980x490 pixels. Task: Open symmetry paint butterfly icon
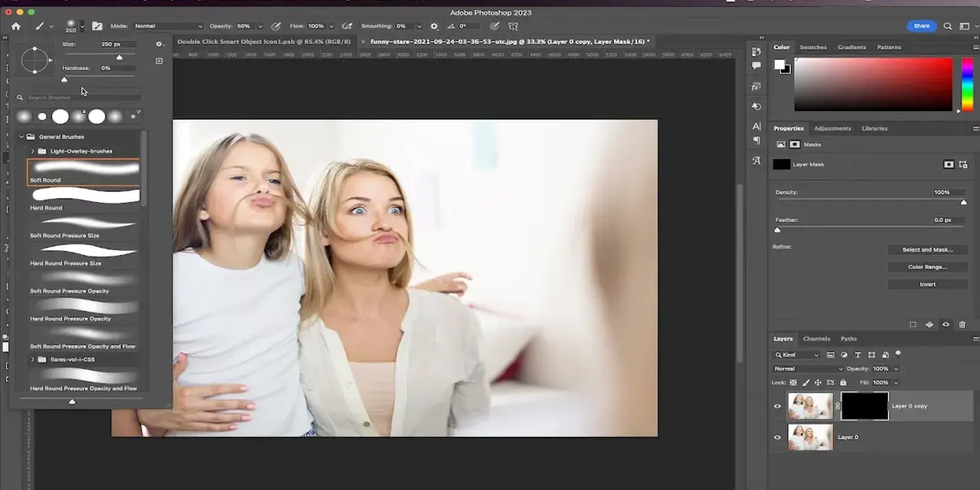[514, 26]
